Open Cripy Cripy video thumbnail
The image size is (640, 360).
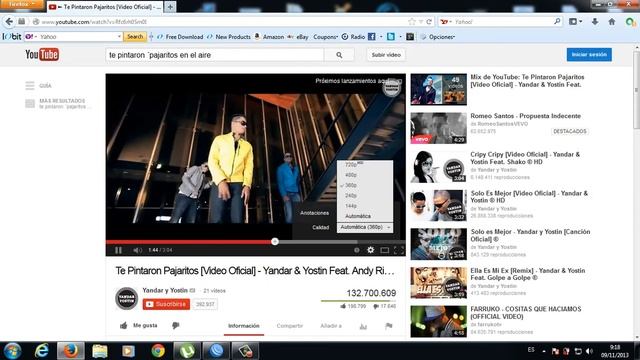438,167
